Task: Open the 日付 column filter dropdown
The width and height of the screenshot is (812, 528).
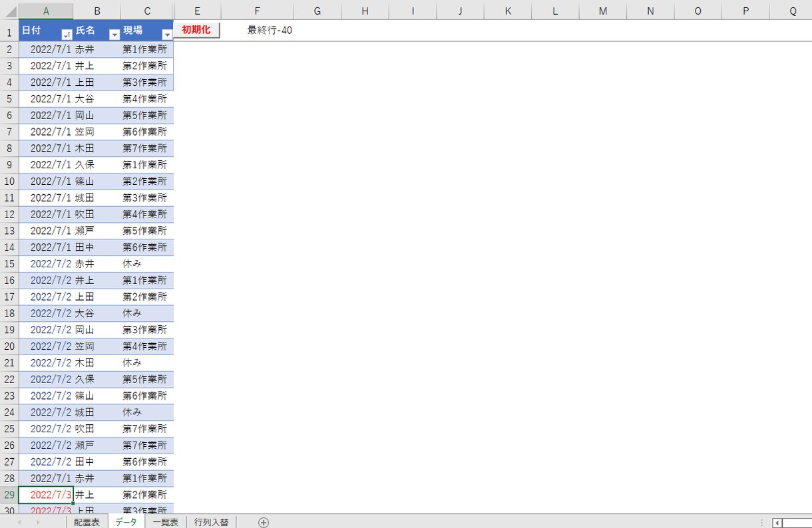Action: [x=67, y=35]
